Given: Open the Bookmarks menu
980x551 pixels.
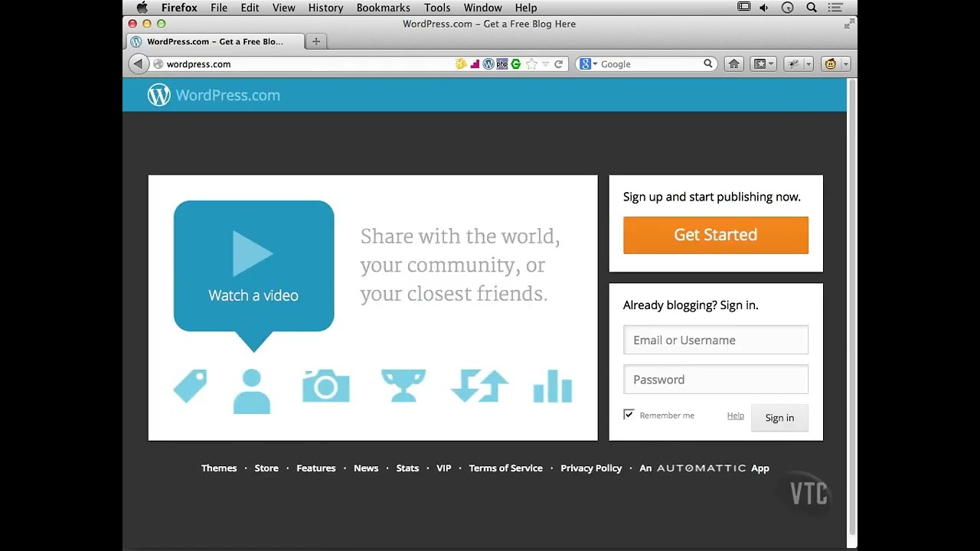Looking at the screenshot, I should pyautogui.click(x=383, y=8).
